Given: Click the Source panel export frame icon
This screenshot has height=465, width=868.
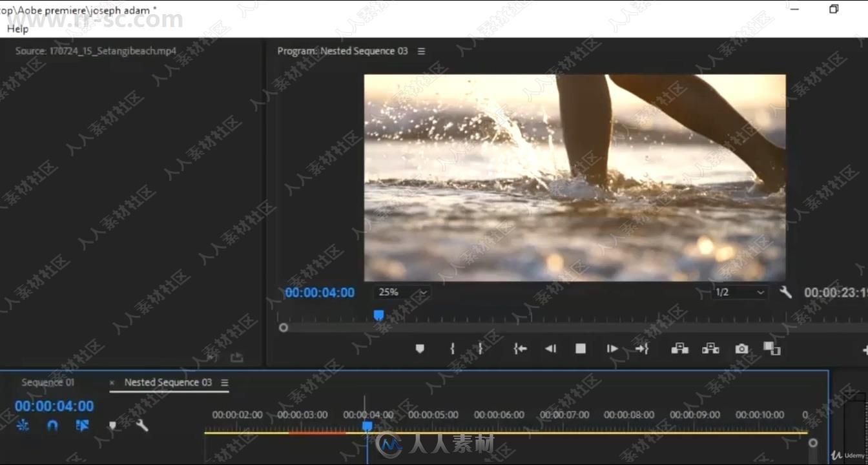Looking at the screenshot, I should coord(237,357).
